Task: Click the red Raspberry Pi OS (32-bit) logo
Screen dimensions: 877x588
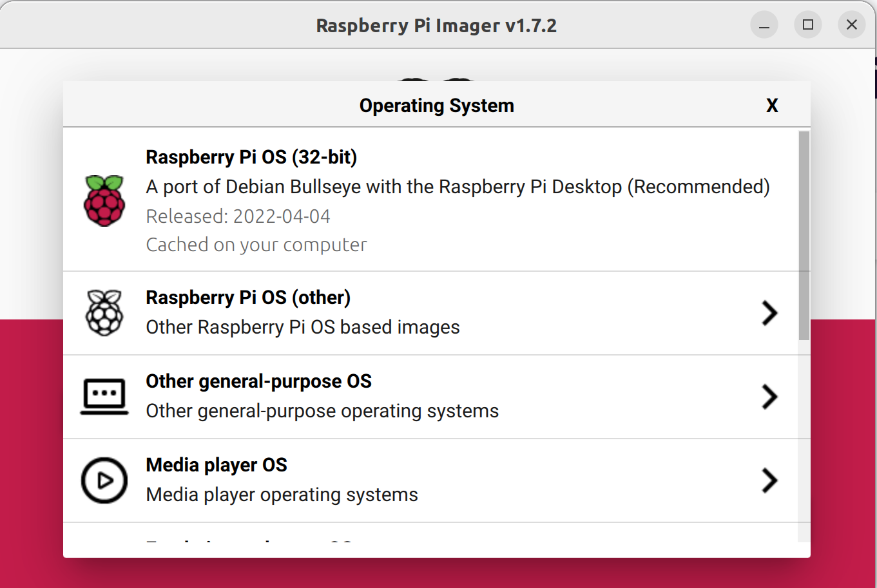Action: tap(104, 200)
